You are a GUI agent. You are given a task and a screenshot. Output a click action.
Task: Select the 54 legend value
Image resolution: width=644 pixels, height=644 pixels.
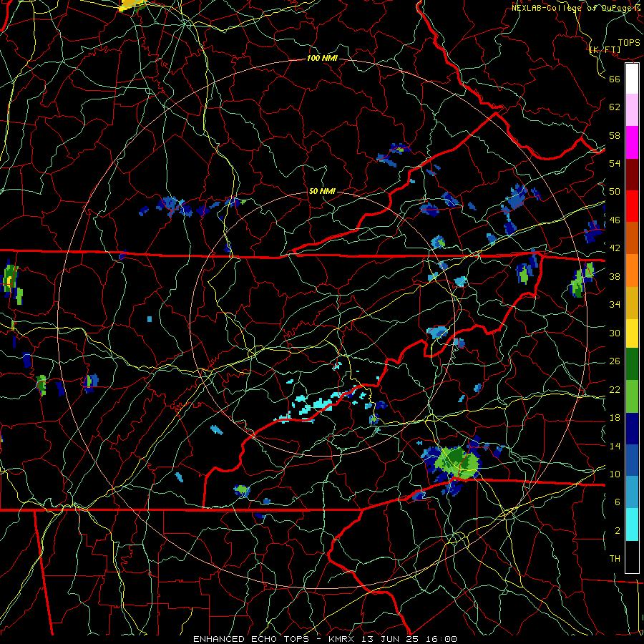click(x=615, y=163)
